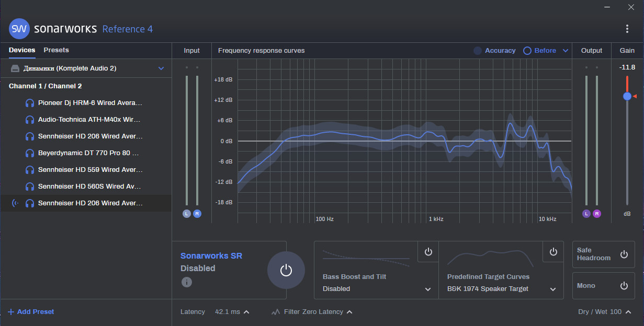644x326 pixels.
Task: Select the Before curve radio button
Action: [x=527, y=51]
